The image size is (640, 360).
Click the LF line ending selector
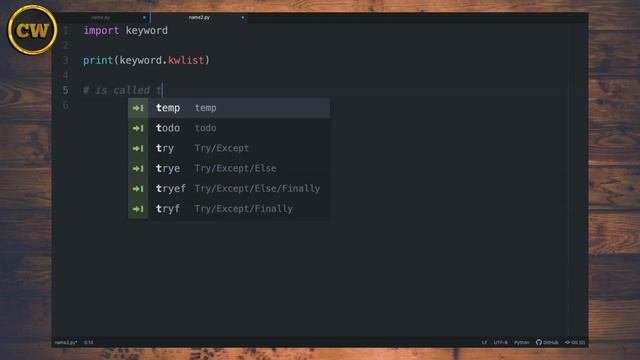pos(484,342)
